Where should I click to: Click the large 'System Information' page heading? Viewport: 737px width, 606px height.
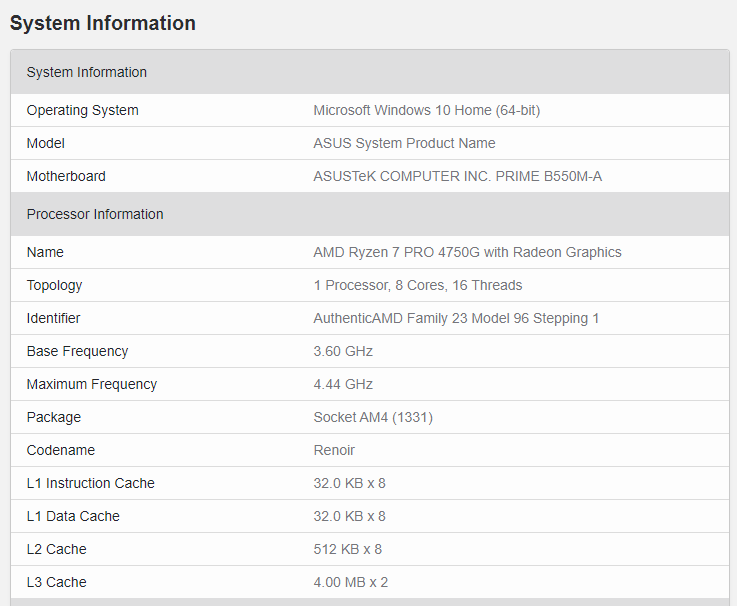(102, 23)
